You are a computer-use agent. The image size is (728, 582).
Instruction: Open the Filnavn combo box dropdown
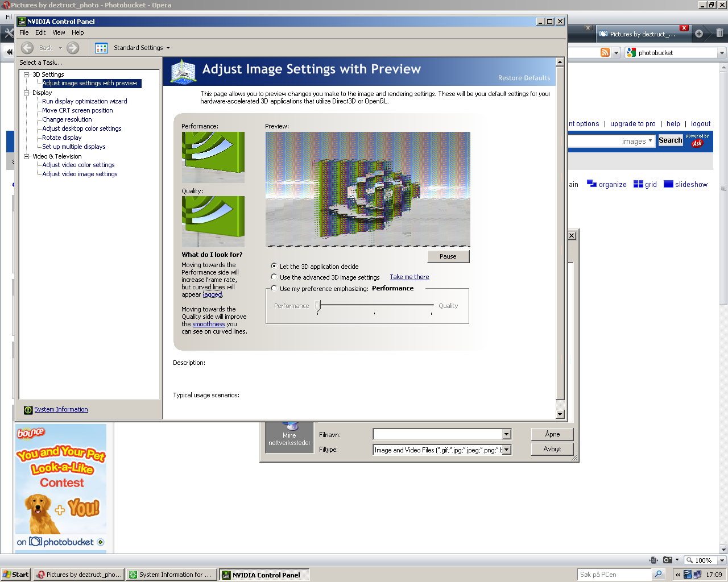pos(506,434)
